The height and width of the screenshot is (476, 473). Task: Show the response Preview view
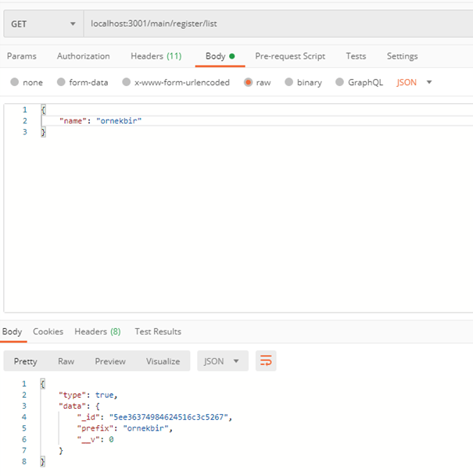(110, 361)
